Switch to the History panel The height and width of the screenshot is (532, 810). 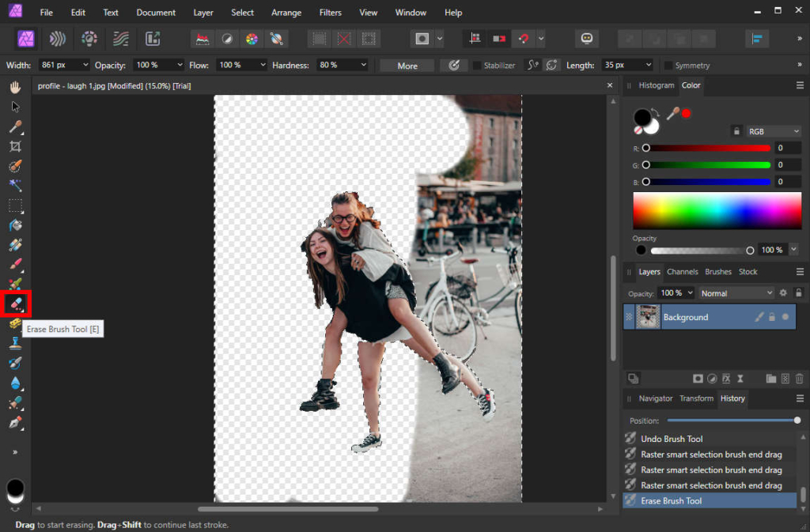[732, 398]
